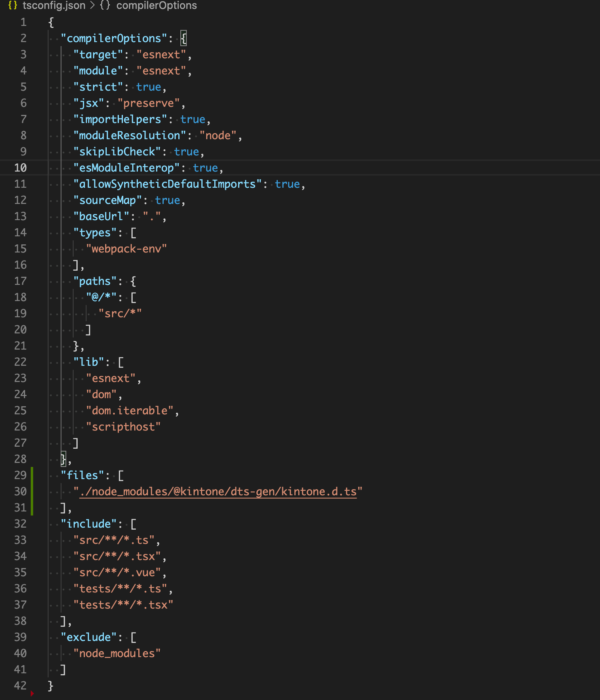Click the "compilerOptions" key on line 2
The height and width of the screenshot is (700, 600).
114,38
